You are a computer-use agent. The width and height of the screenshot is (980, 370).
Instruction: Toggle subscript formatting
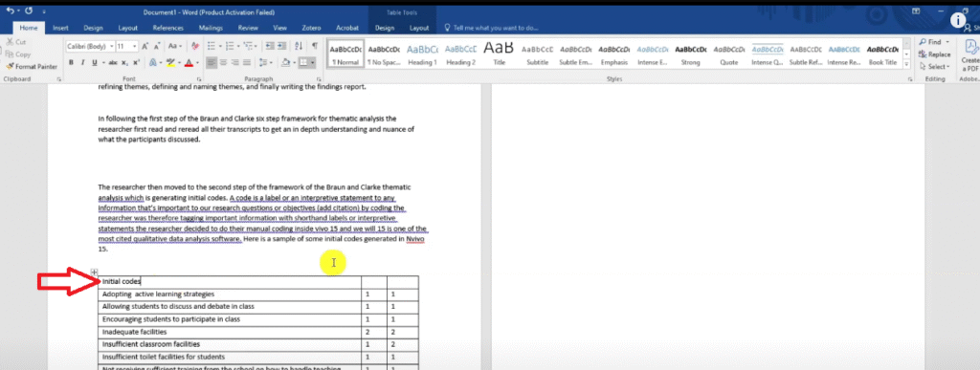pyautogui.click(x=125, y=62)
